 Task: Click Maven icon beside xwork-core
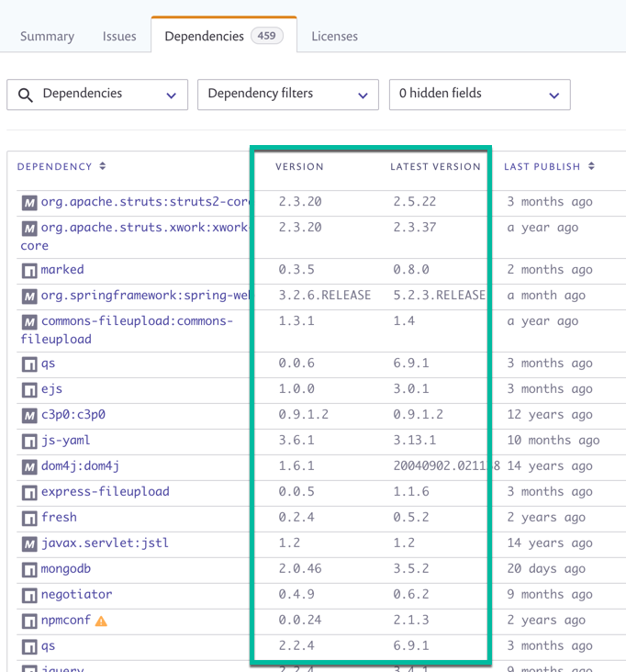click(x=29, y=229)
